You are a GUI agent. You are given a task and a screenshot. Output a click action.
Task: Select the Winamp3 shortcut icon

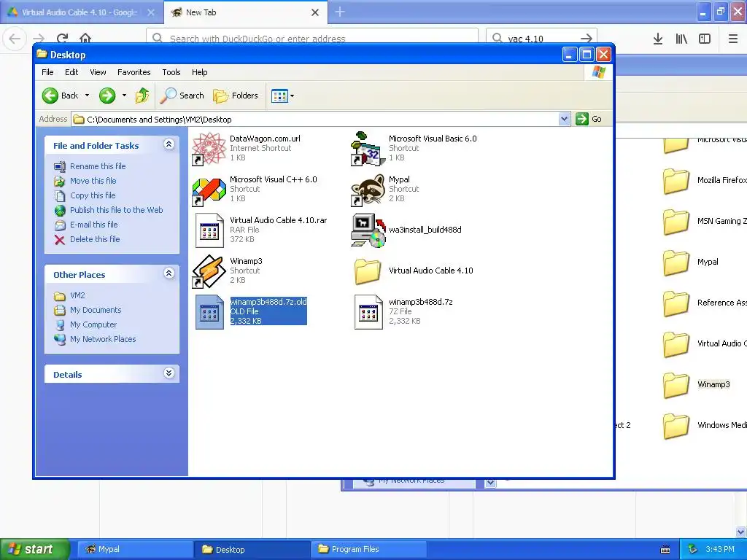209,271
